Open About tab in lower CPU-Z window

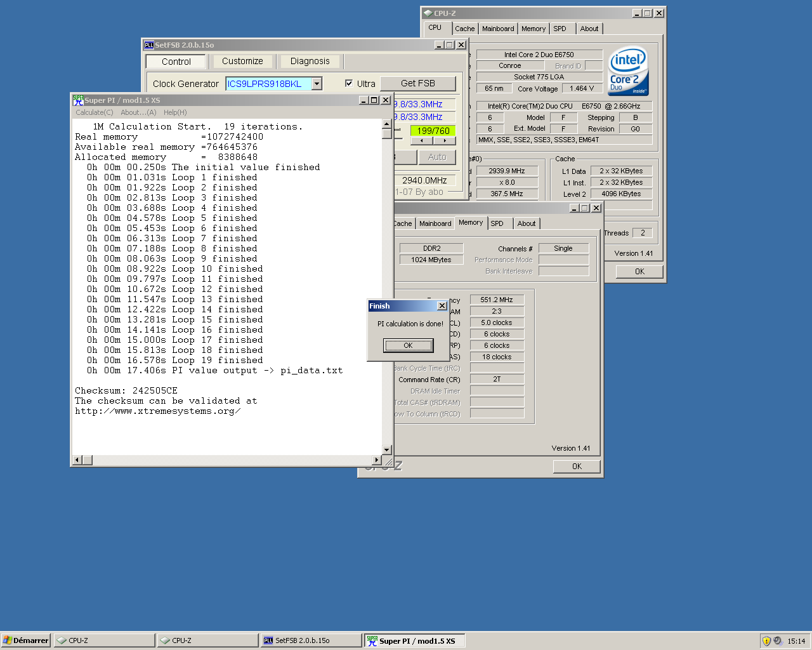(x=527, y=223)
